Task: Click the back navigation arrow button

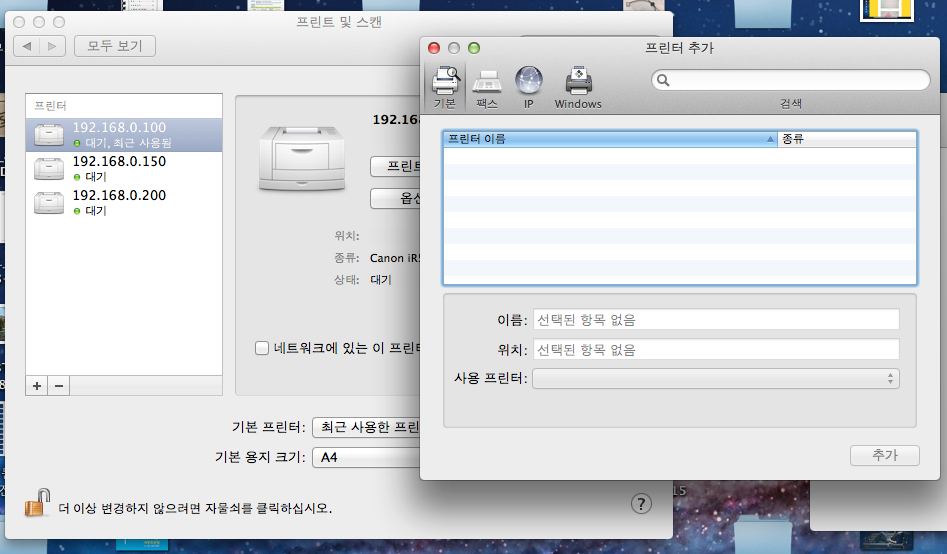Action: pos(27,46)
